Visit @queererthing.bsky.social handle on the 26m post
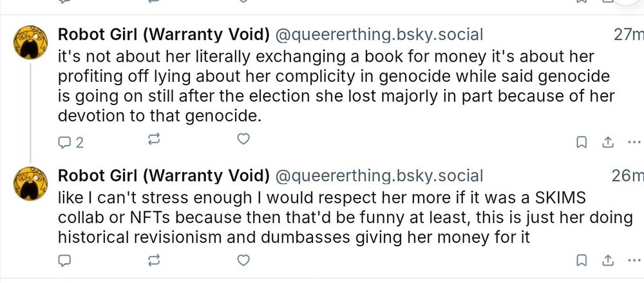The width and height of the screenshot is (644, 283). [379, 175]
